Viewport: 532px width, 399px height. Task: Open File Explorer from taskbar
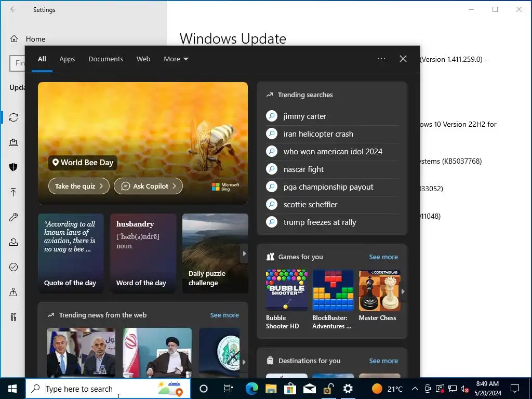[271, 389]
